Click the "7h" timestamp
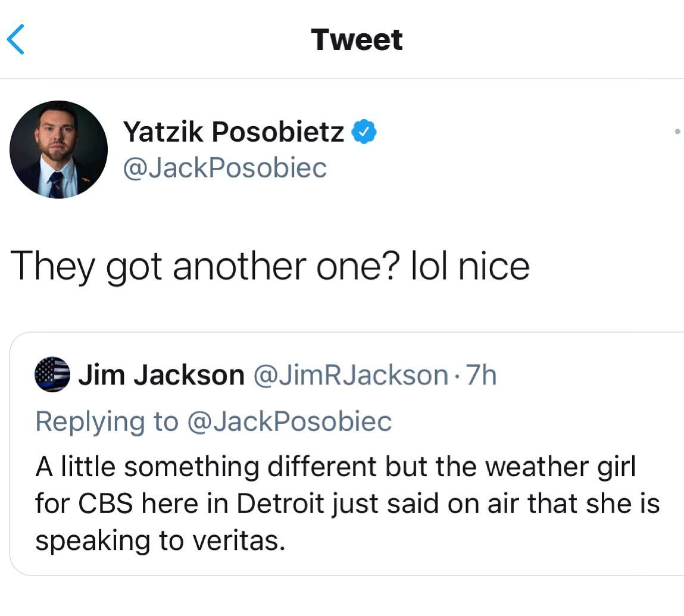684x616 pixels. [481, 375]
